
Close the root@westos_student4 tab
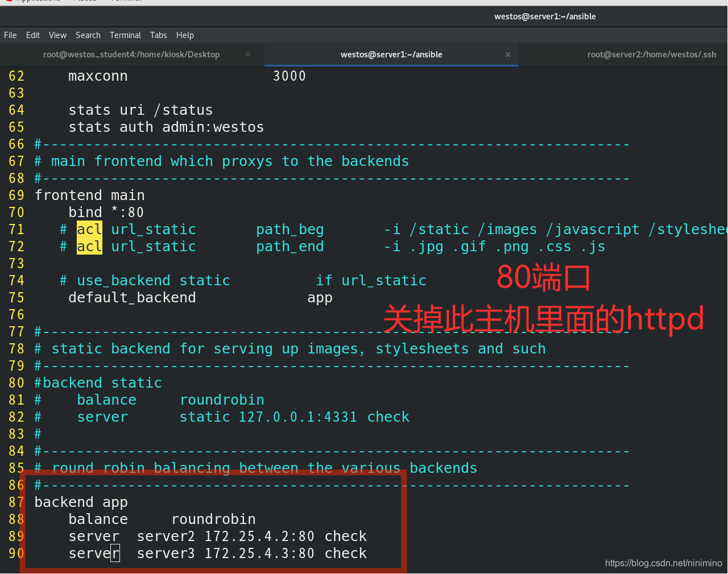248,55
